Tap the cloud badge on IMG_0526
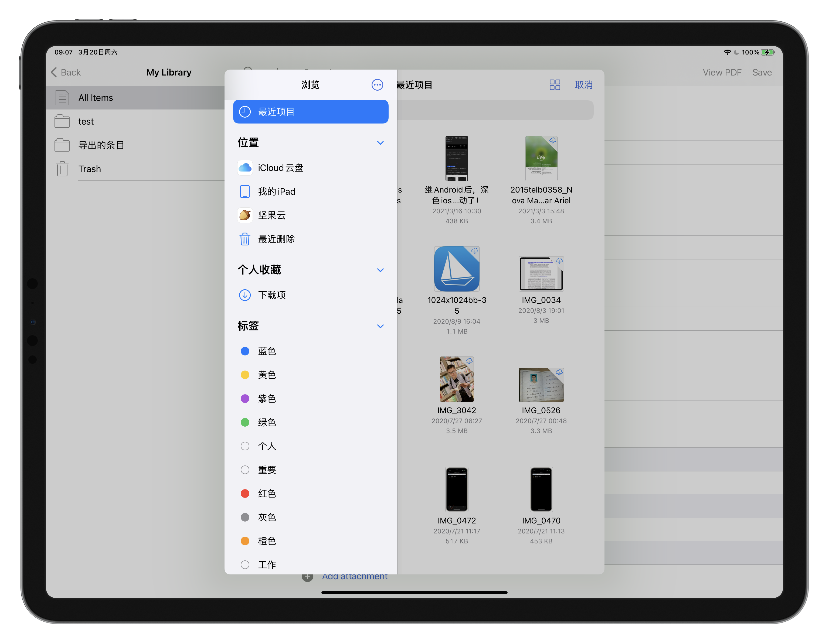This screenshot has height=644, width=829. click(559, 372)
